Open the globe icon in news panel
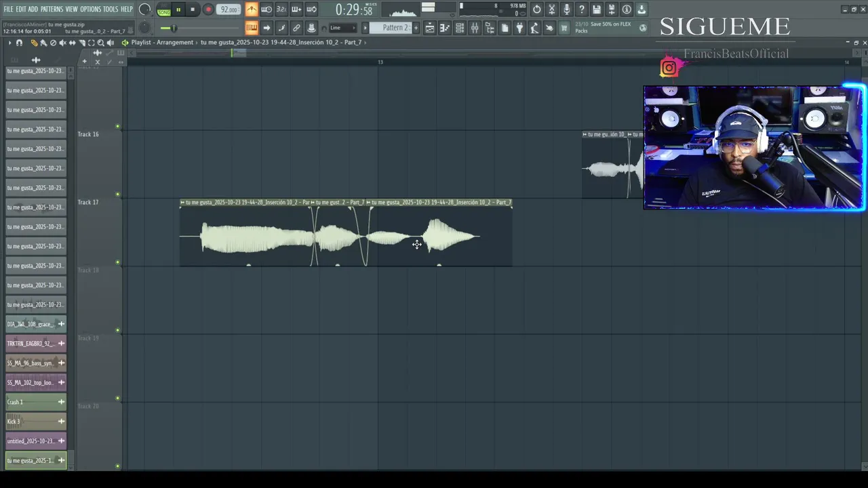The width and height of the screenshot is (868, 488). [643, 28]
